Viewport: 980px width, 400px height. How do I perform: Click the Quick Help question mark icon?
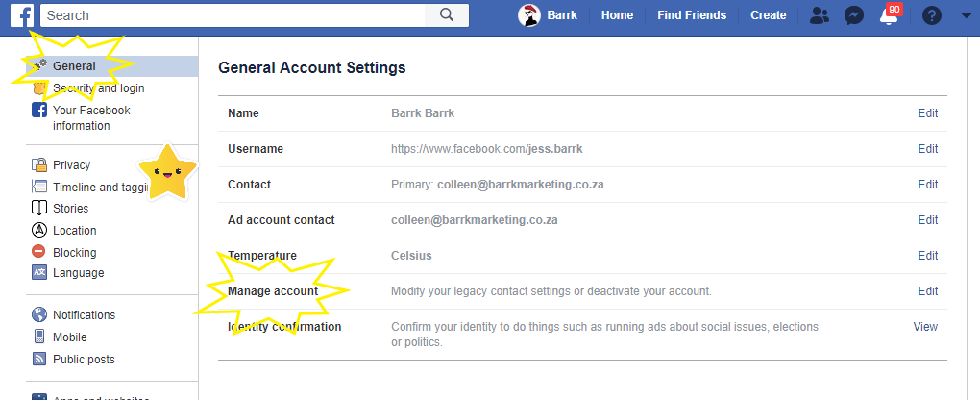pyautogui.click(x=931, y=15)
